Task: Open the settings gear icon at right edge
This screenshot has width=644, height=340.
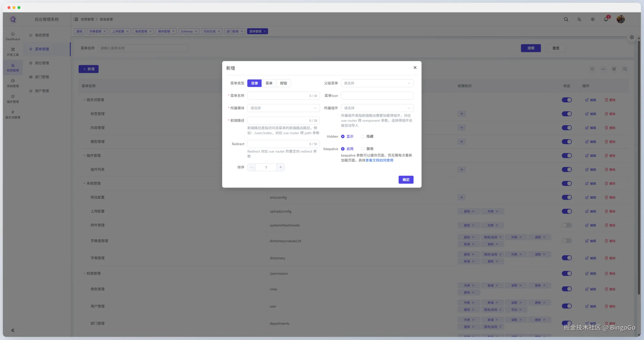Action: (x=632, y=37)
